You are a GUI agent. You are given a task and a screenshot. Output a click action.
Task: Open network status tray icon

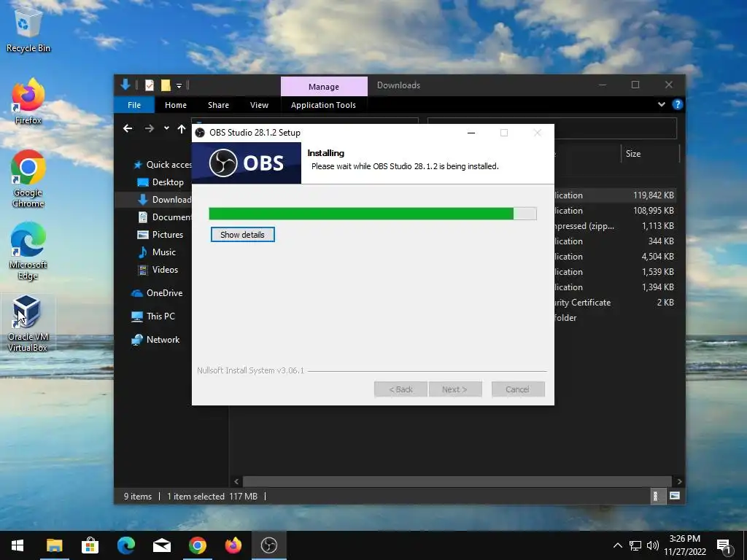[x=635, y=545]
